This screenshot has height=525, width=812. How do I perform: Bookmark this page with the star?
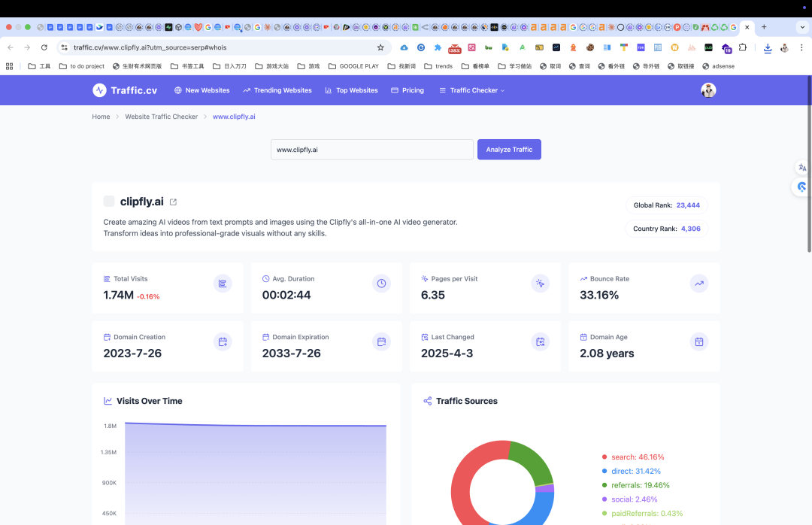coord(380,47)
